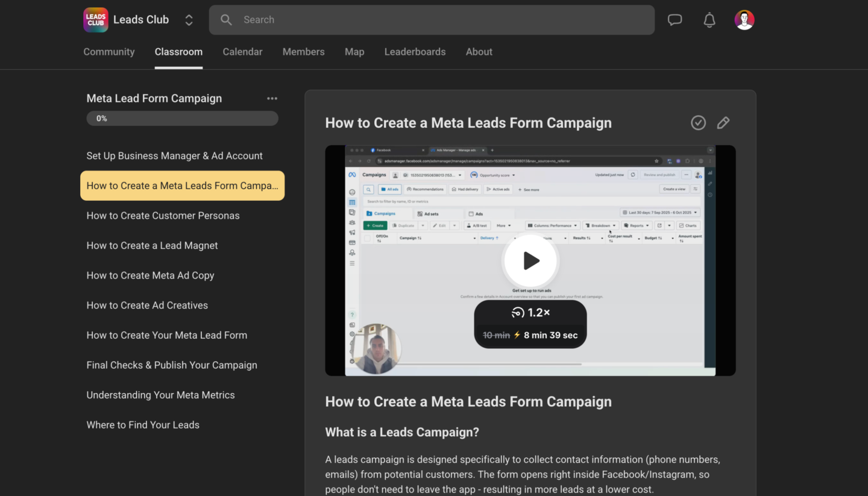This screenshot has height=496, width=868.
Task: Switch to the Community tab
Action: click(109, 52)
